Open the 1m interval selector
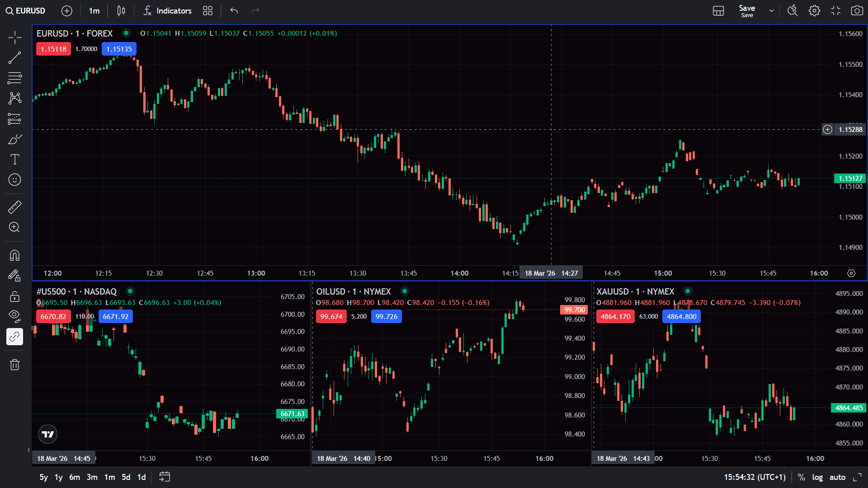This screenshot has width=868, height=488. pos(94,11)
